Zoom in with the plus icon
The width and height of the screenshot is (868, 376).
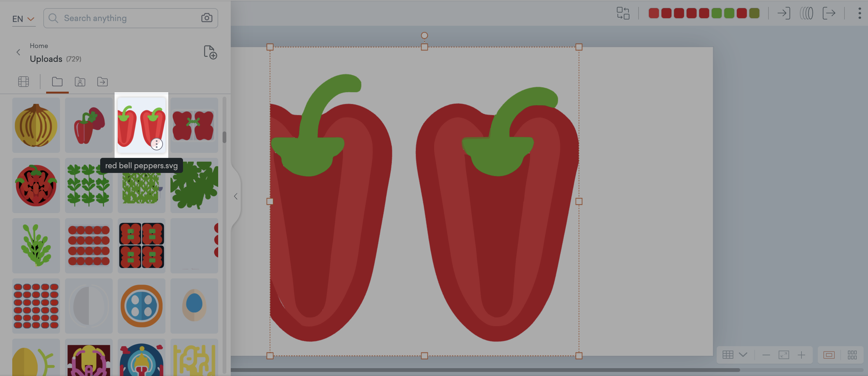801,355
